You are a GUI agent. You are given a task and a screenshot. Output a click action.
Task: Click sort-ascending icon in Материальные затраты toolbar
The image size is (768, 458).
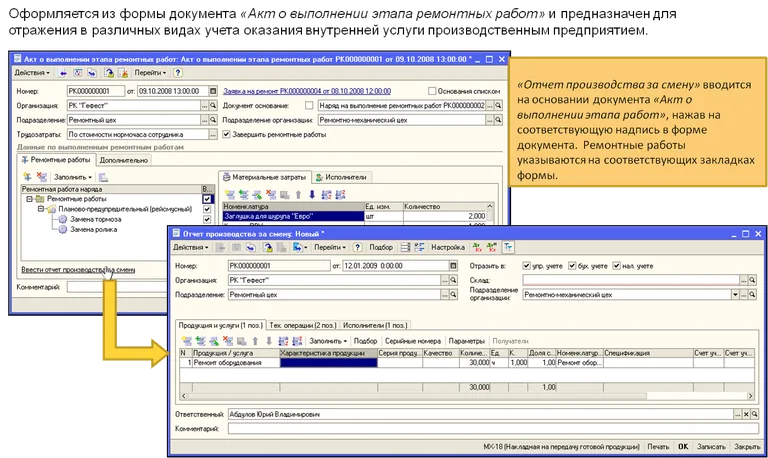click(x=326, y=194)
